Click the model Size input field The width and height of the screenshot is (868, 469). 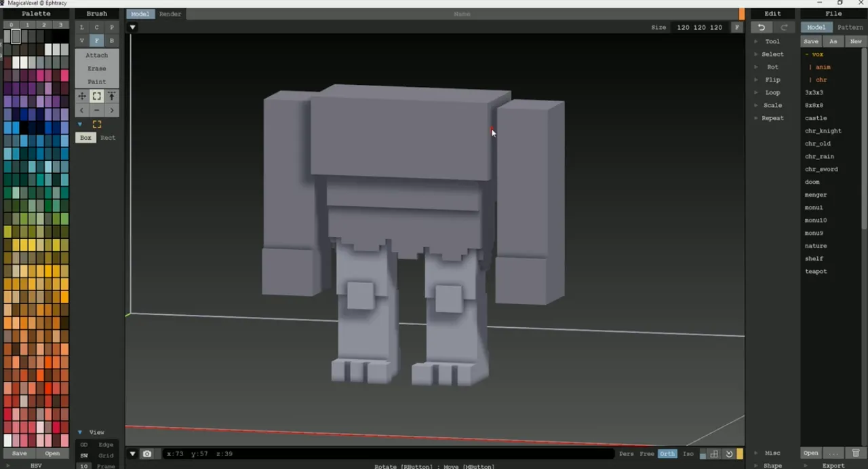click(x=699, y=27)
